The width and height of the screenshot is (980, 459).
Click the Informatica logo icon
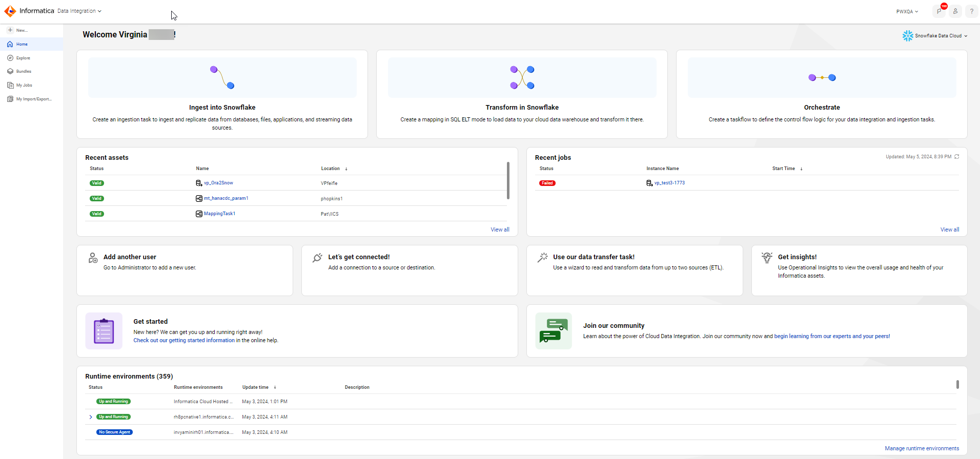[x=10, y=11]
